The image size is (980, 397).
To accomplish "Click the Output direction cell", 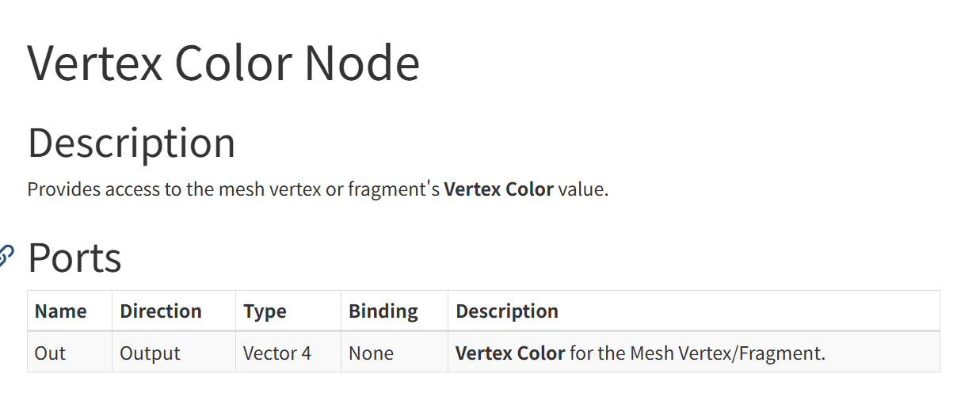I will [x=150, y=353].
